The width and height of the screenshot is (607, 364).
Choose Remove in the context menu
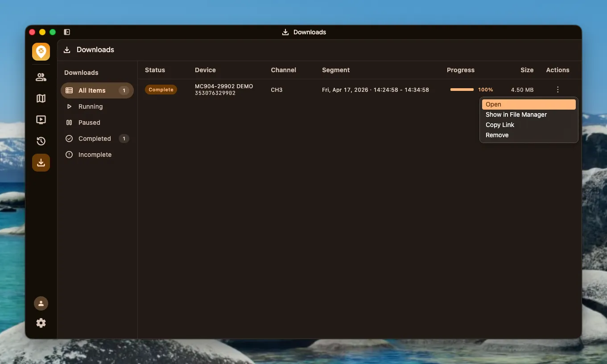pyautogui.click(x=529, y=135)
